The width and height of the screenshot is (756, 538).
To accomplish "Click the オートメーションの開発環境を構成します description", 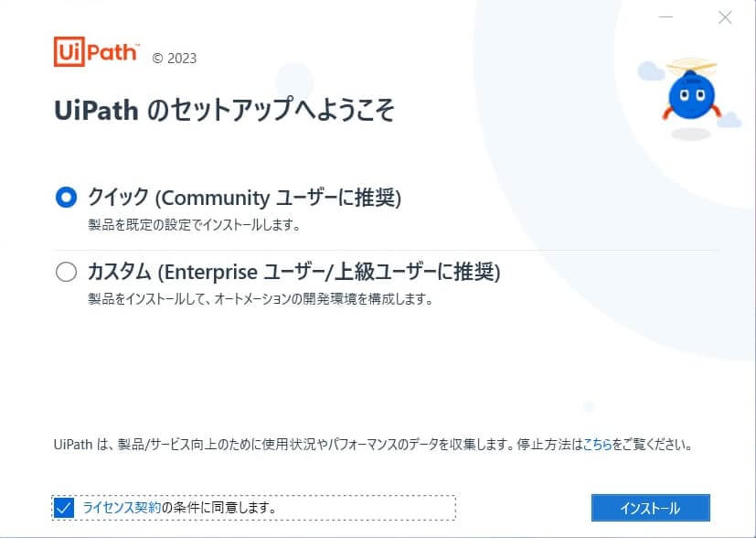I will point(261,299).
